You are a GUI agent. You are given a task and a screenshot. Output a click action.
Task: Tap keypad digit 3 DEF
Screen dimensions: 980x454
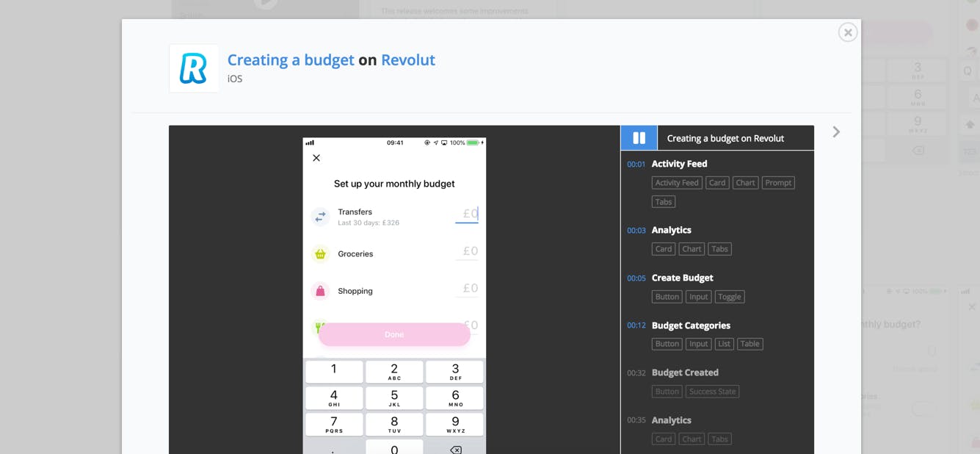pos(455,372)
